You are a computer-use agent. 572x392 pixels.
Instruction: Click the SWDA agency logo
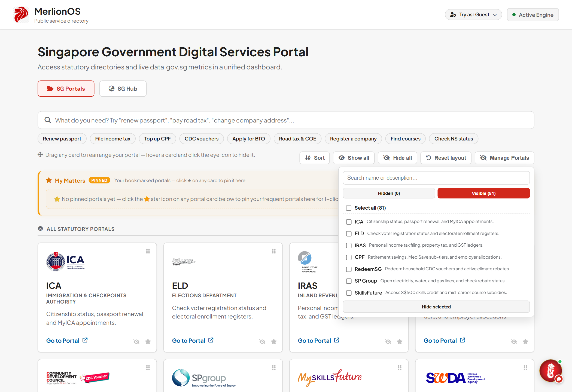[x=456, y=378]
